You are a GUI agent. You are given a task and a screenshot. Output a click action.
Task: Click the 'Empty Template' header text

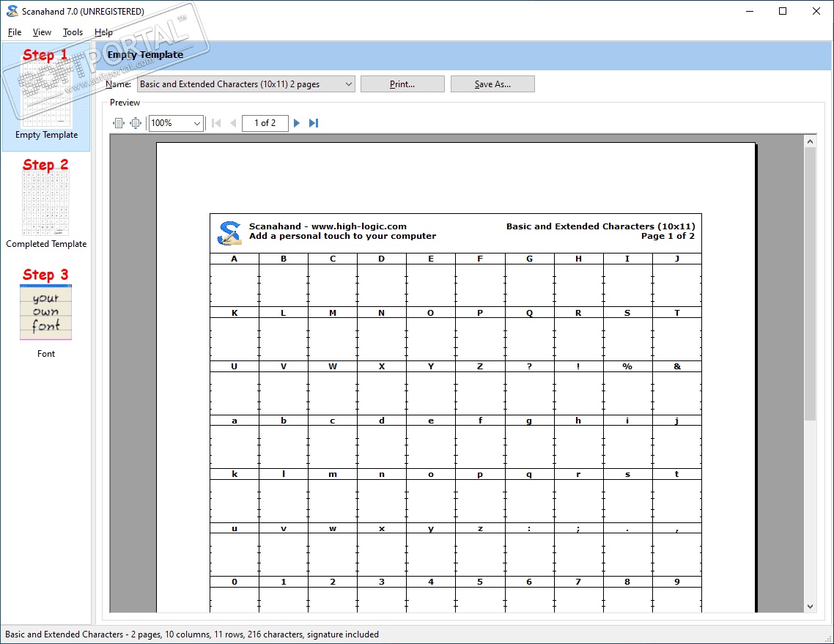click(145, 54)
